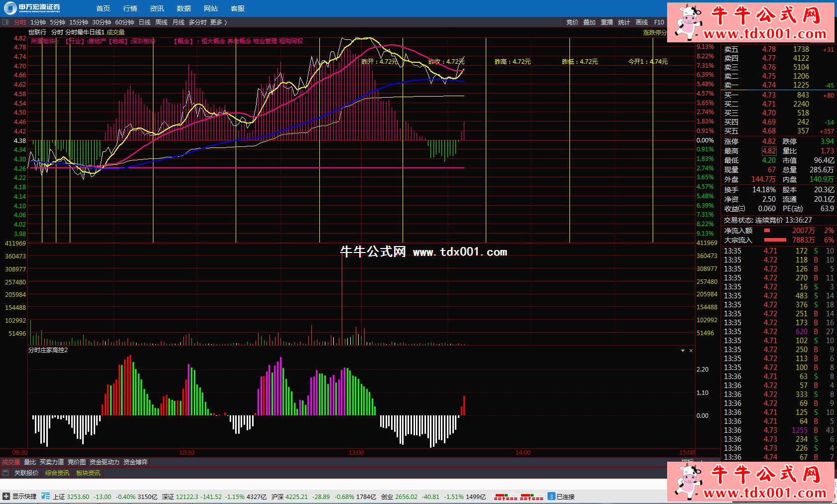837x504 pixels.
Task: Click the 1255 volume trade row at 13:36
Action: pos(778,430)
